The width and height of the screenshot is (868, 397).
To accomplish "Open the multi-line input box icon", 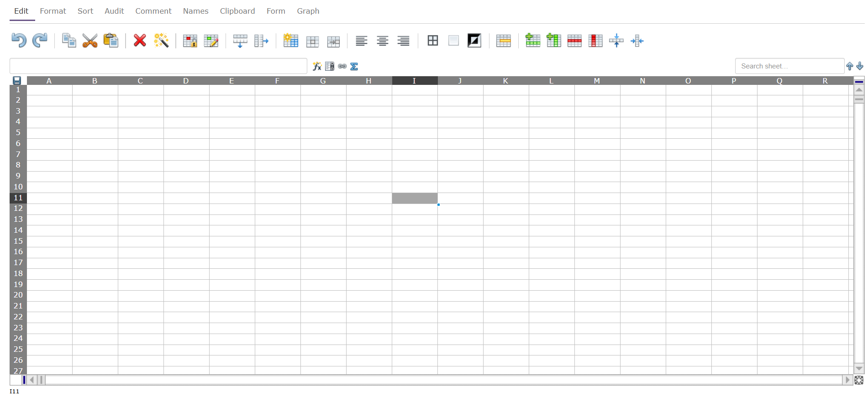I will click(x=330, y=67).
